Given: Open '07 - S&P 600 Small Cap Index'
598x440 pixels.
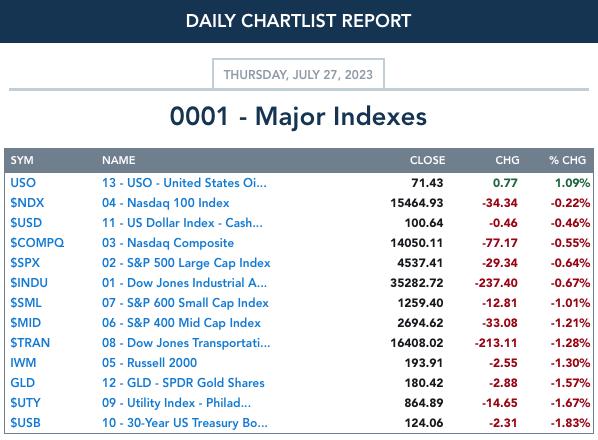Looking at the screenshot, I should (185, 303).
